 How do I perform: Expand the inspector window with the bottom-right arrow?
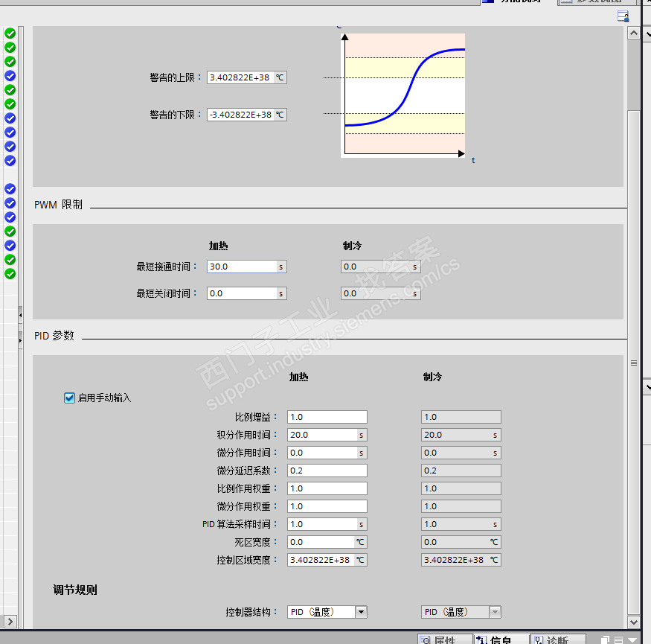[x=633, y=640]
